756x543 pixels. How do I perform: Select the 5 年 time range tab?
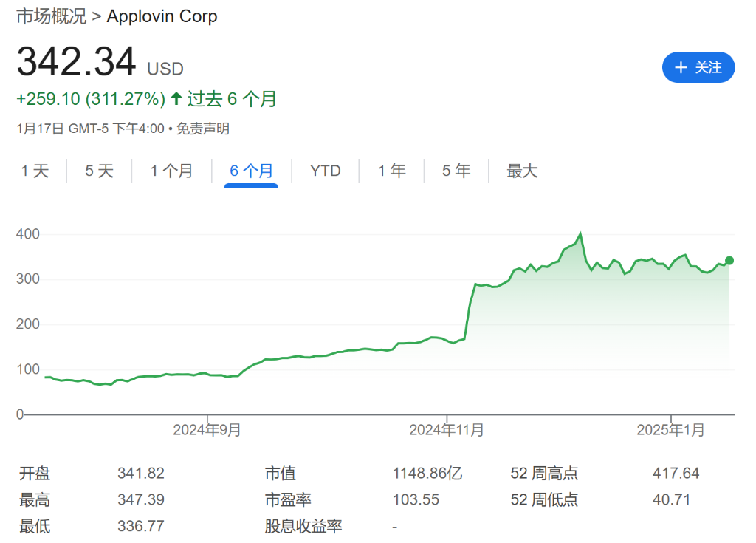tap(456, 171)
